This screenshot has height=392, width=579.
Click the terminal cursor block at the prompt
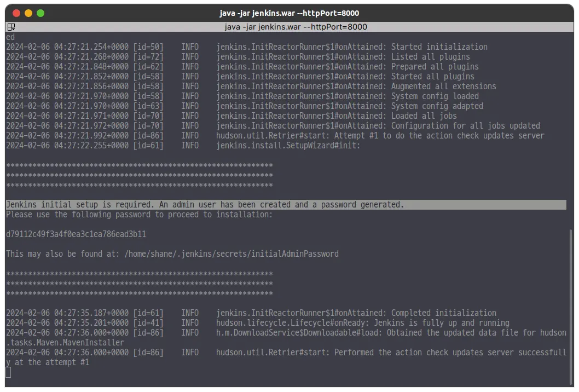(x=9, y=372)
